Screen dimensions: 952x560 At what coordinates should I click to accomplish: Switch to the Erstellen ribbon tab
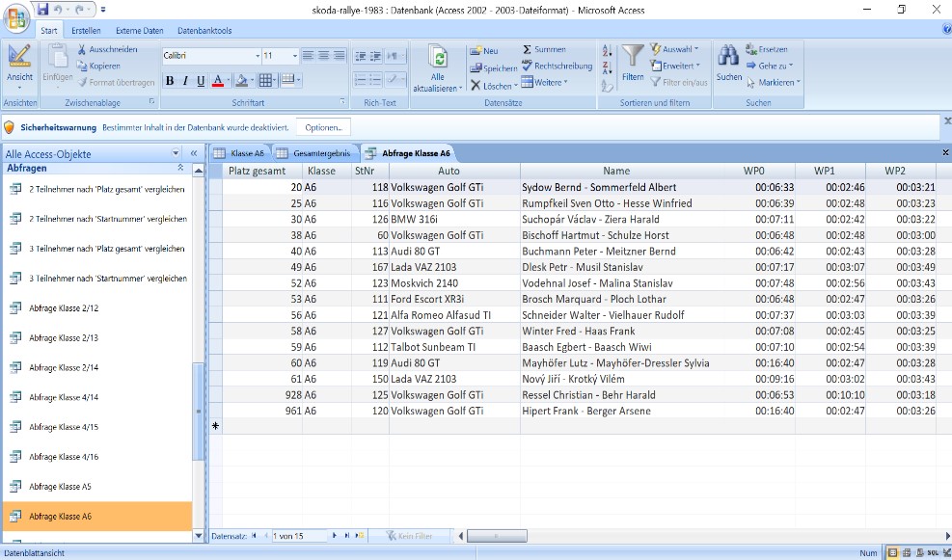click(86, 30)
